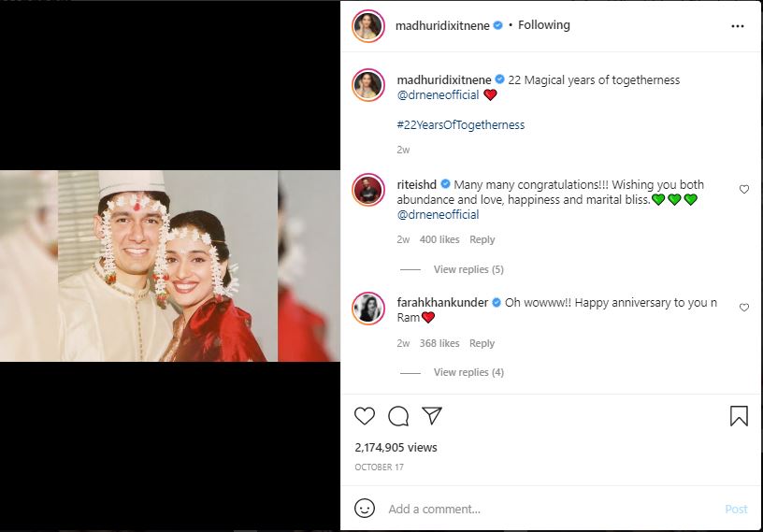Open the three-dot more options menu
The width and height of the screenshot is (763, 532).
(x=738, y=26)
